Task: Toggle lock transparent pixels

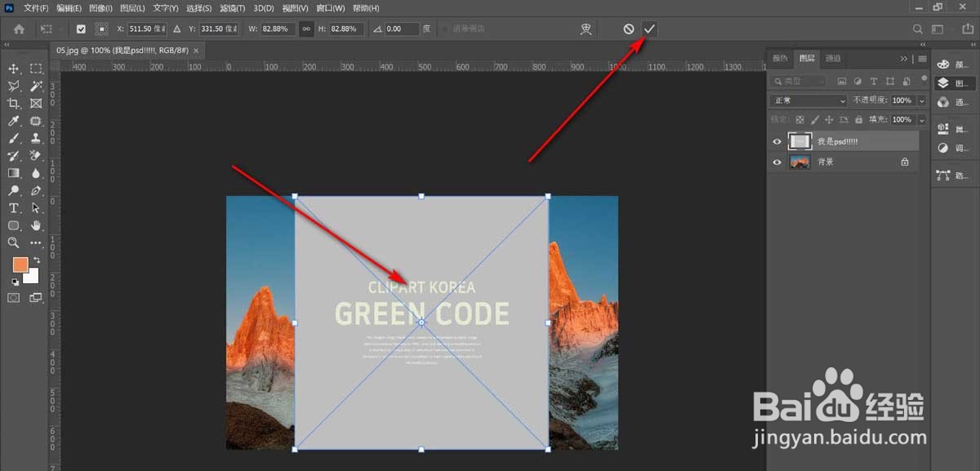Action: point(800,119)
